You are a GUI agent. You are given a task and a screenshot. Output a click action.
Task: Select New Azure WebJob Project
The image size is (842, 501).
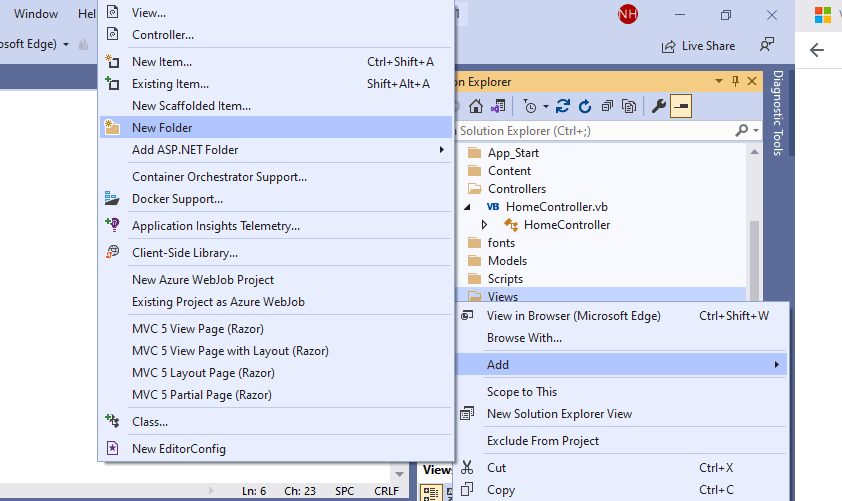tap(275, 280)
